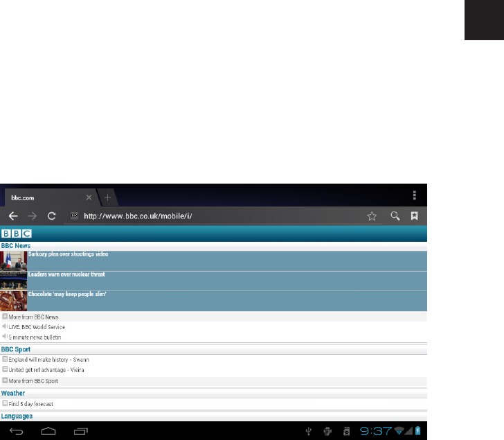Image resolution: width=504 pixels, height=440 pixels.
Task: Click page icon beside England will make history
Action: 5,359
